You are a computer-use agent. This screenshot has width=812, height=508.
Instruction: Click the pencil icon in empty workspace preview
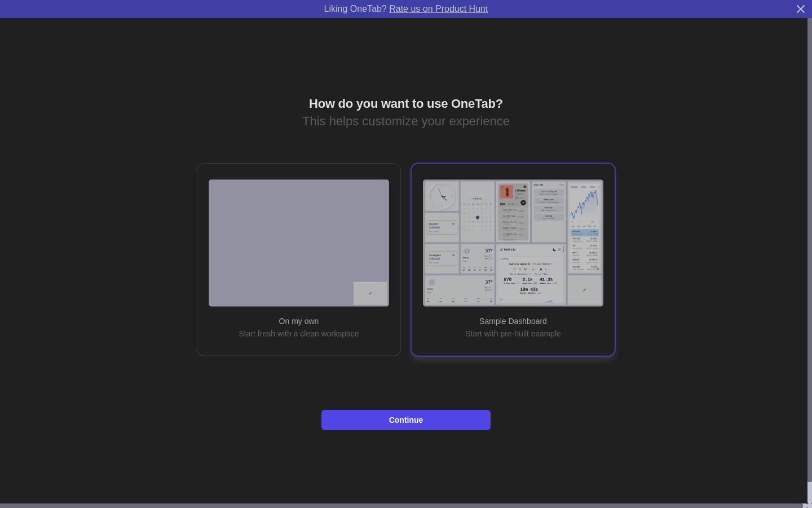[370, 294]
